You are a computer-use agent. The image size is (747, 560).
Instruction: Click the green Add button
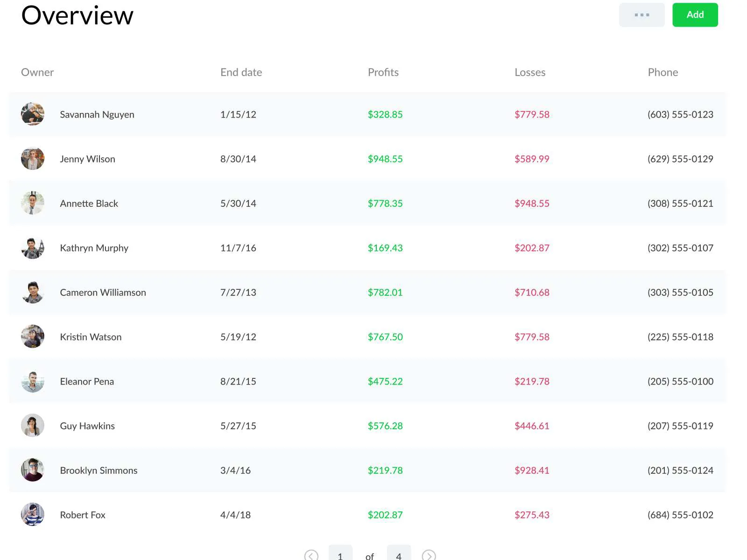point(695,15)
